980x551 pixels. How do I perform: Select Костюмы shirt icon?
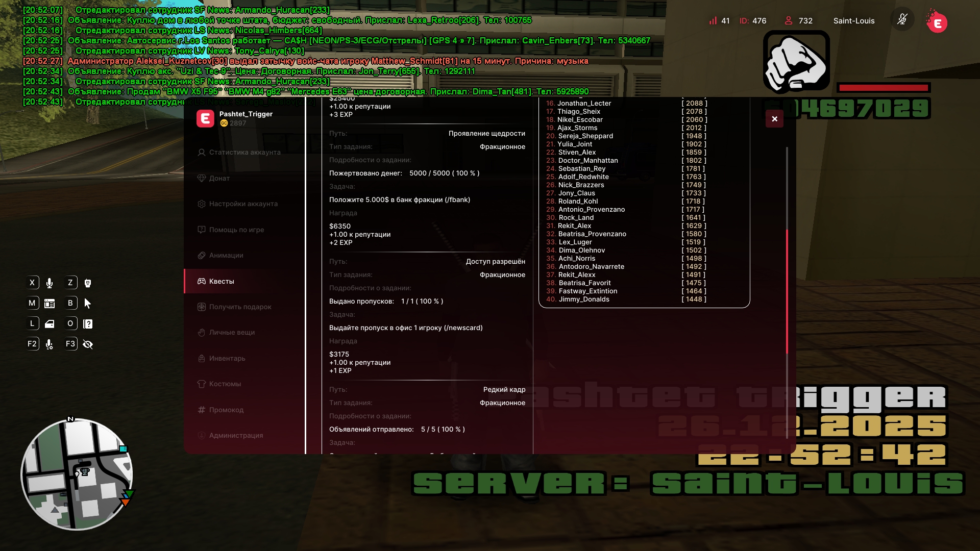click(201, 384)
